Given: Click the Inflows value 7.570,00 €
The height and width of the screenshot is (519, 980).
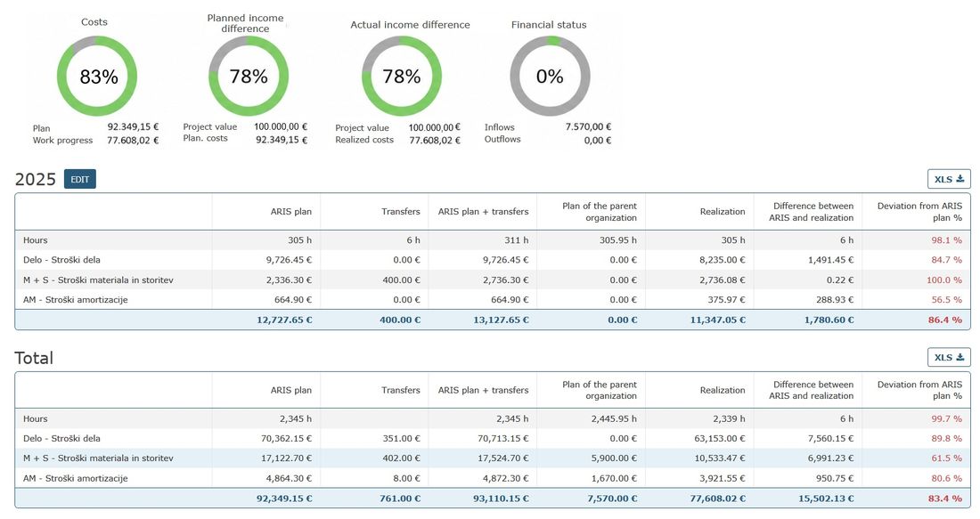Looking at the screenshot, I should pyautogui.click(x=588, y=126).
